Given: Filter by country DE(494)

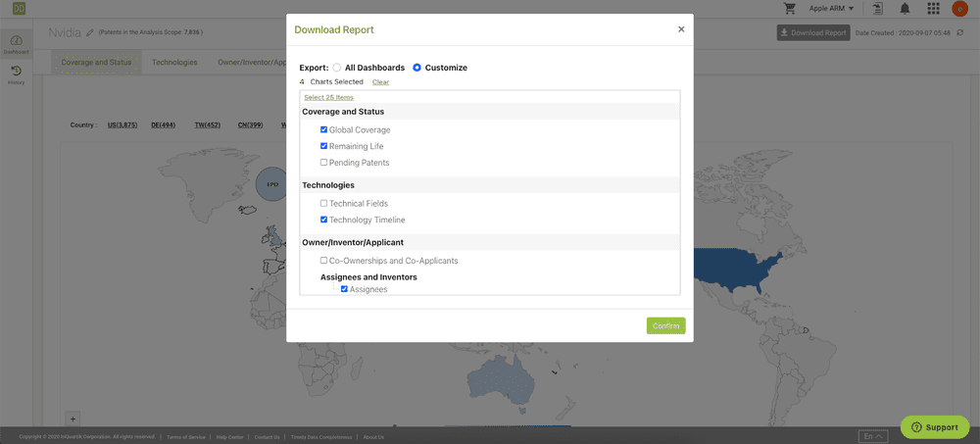Looking at the screenshot, I should [163, 125].
